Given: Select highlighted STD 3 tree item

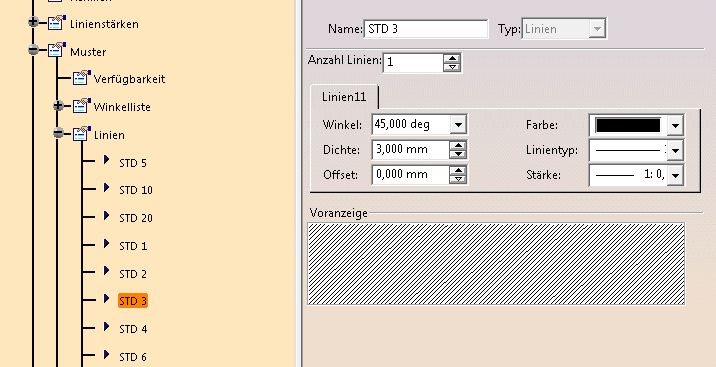Looking at the screenshot, I should [133, 301].
